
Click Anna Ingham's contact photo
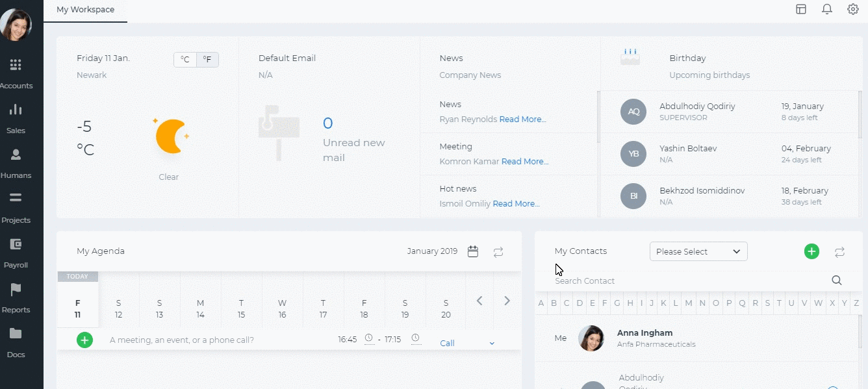(x=591, y=338)
